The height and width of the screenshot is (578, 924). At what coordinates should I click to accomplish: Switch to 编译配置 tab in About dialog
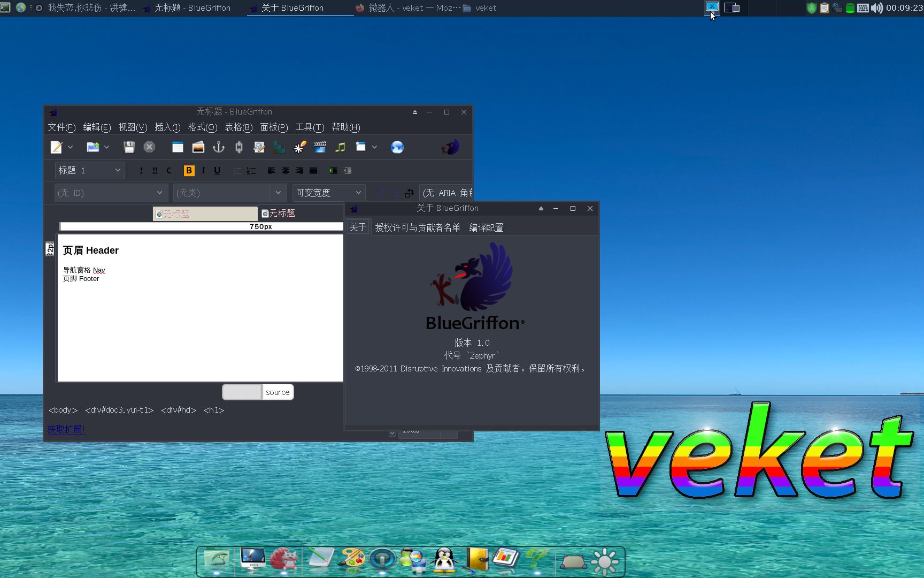tap(486, 227)
